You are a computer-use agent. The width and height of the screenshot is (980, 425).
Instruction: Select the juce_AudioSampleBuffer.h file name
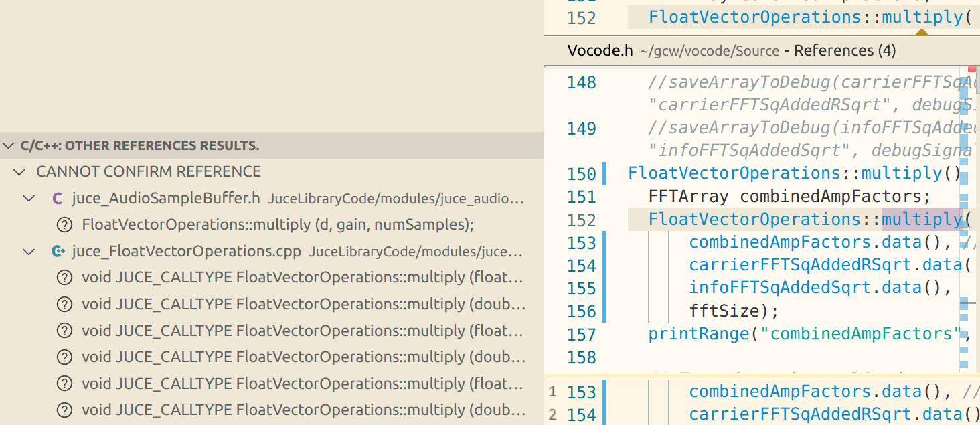pyautogui.click(x=166, y=198)
